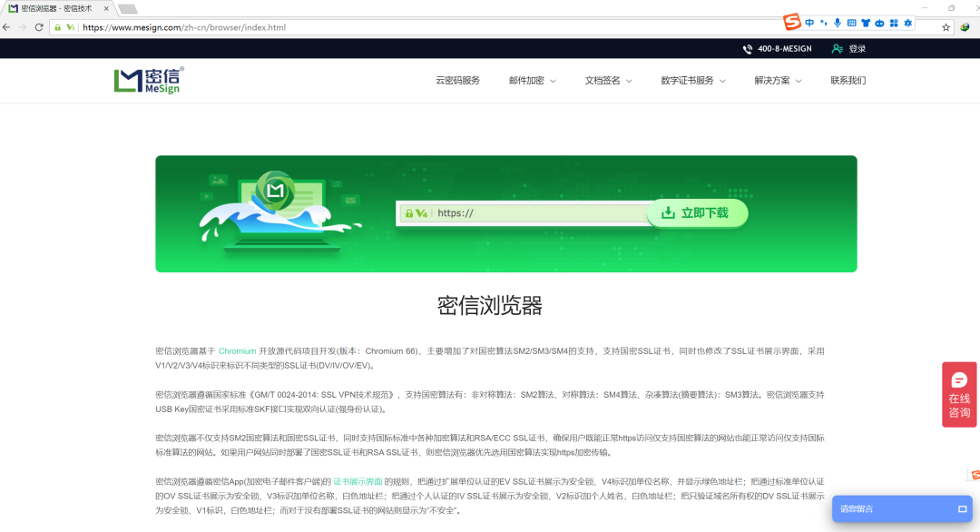Click the browser forward arrow
Image resolution: width=980 pixels, height=532 pixels.
(23, 27)
